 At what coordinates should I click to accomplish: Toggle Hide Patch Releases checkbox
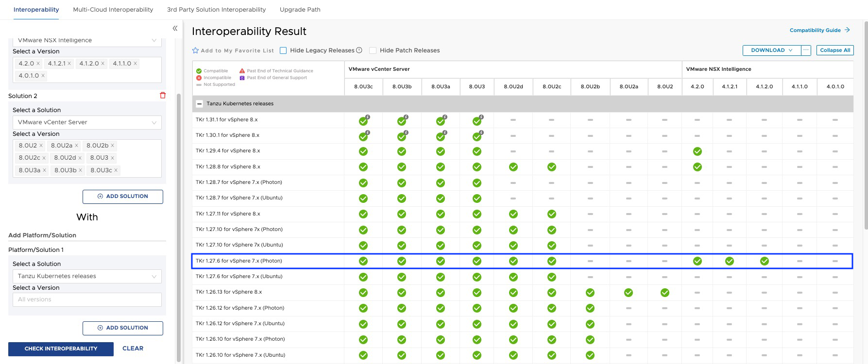(373, 50)
